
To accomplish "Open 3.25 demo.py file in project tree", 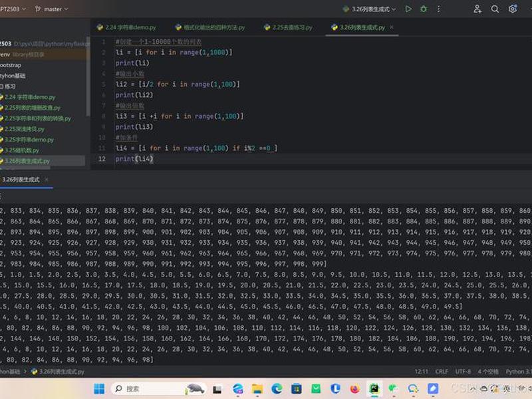I will click(29, 140).
